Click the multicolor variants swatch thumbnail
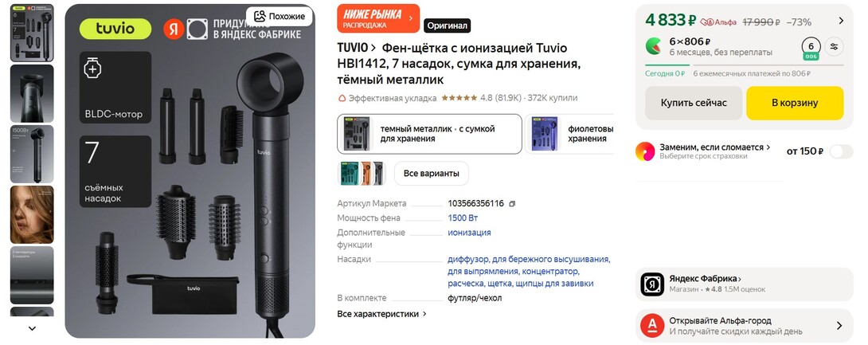Viewport: 868px width, 345px height. tap(361, 174)
